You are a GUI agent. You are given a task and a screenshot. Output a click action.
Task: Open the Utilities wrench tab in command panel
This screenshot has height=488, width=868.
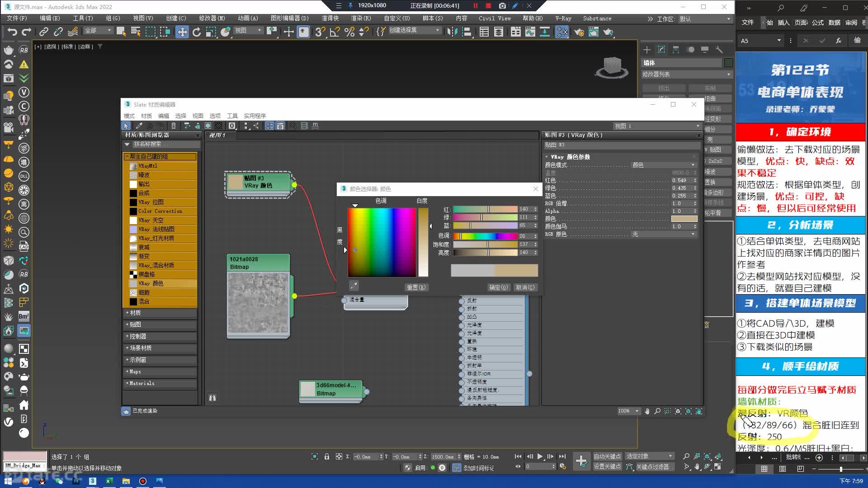[x=719, y=50]
